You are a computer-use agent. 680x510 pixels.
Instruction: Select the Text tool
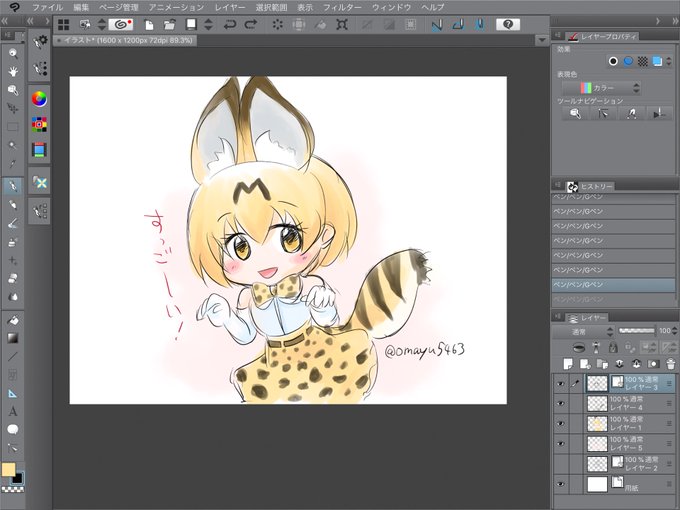13,411
